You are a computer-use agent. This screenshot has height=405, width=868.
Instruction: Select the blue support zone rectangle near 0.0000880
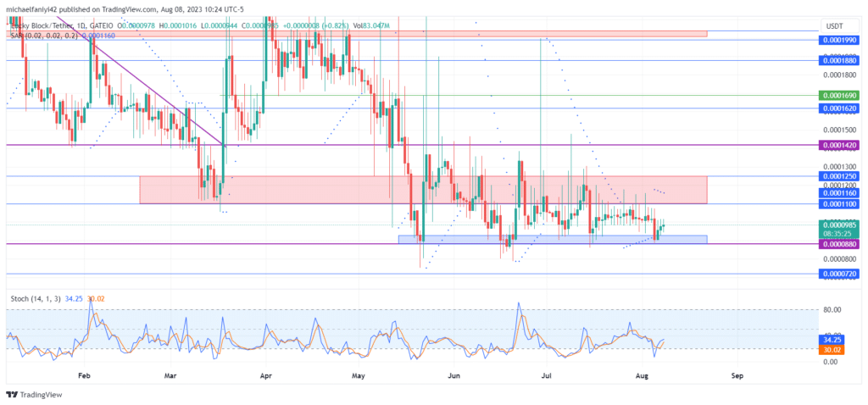click(553, 240)
